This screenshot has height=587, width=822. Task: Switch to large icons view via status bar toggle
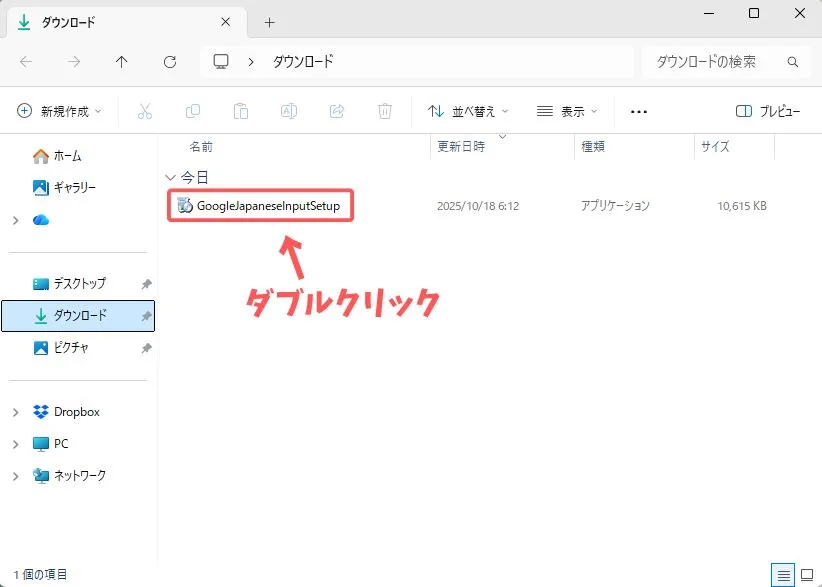[x=806, y=575]
